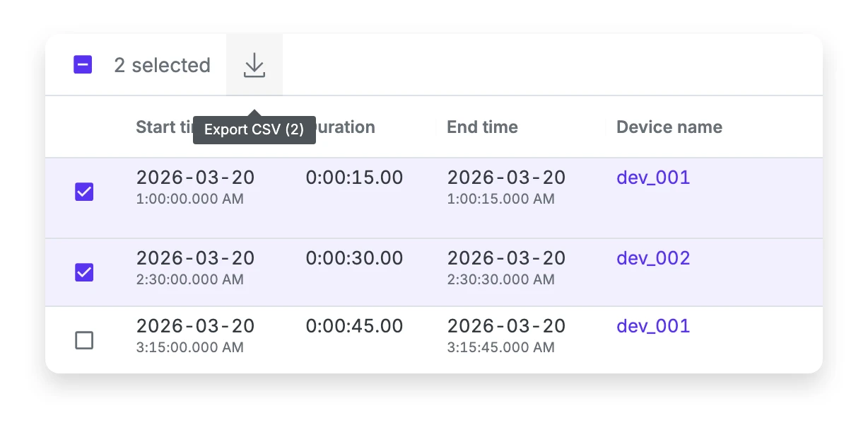Click end time 2:30:30.000 AM
Viewport: 868px width, 430px height.
[x=500, y=279]
